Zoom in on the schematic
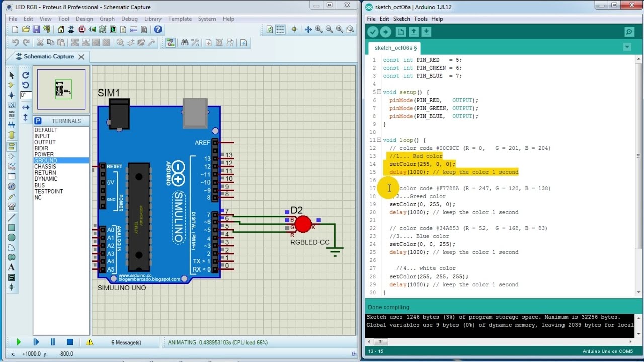644x362 pixels. [x=319, y=30]
